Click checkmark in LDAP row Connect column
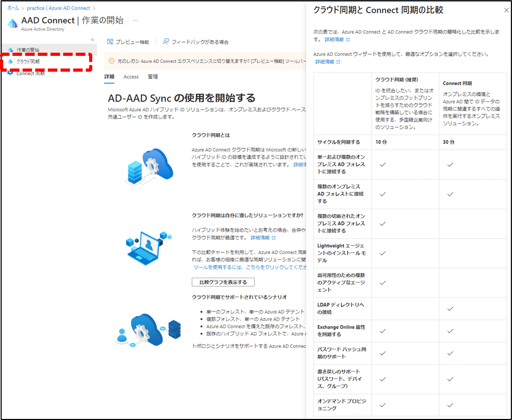Viewport: 512px width, 420px height. coord(450,308)
